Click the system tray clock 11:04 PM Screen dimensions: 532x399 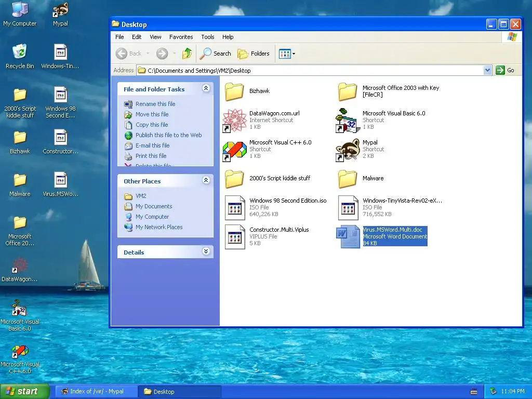coord(513,392)
